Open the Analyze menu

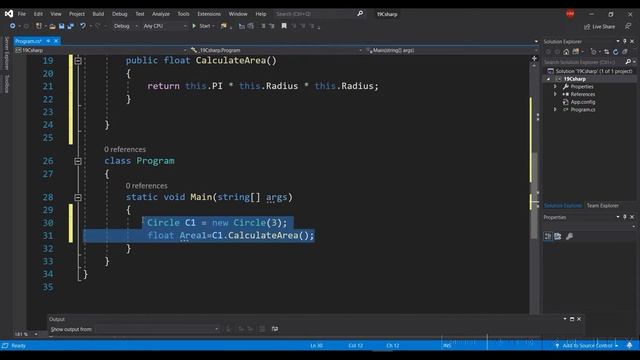pyautogui.click(x=161, y=14)
